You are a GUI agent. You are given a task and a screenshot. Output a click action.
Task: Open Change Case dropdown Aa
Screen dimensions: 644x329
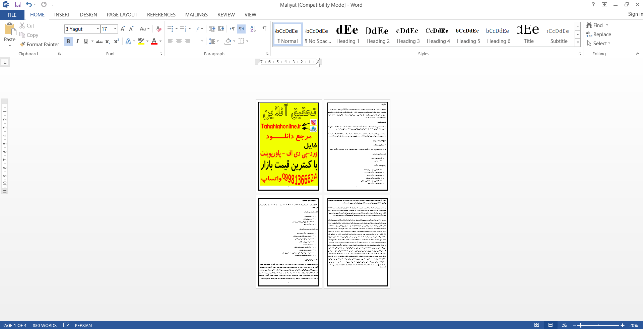pyautogui.click(x=145, y=29)
